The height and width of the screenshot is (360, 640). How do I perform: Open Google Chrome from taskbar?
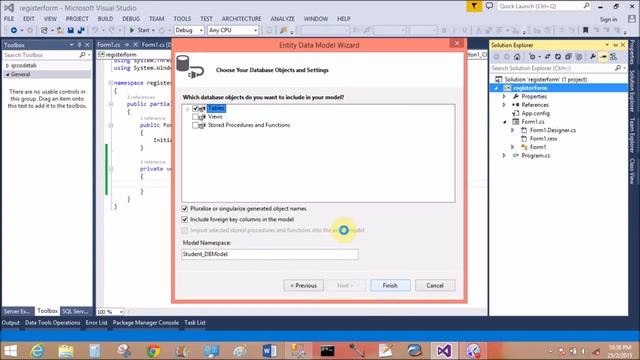coord(153,351)
